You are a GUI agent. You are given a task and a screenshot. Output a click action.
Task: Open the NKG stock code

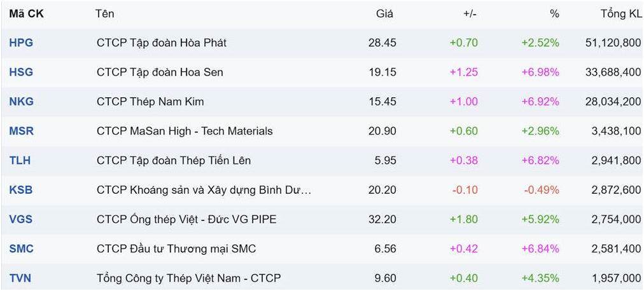click(22, 102)
